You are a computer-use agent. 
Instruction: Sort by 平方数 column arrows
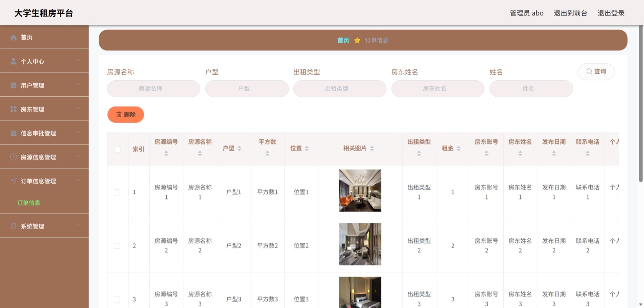pos(267,154)
